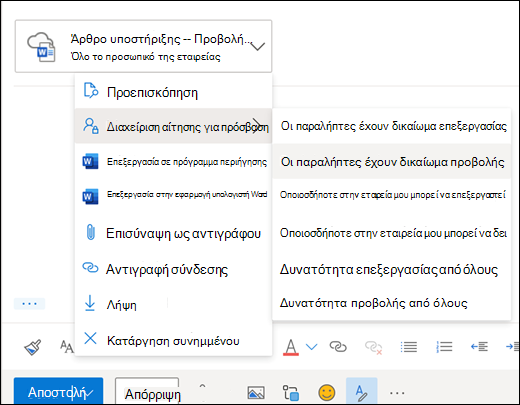Screen dimensions: 520x405
Task: Click the insert pictures inline icon
Action: coord(256,392)
